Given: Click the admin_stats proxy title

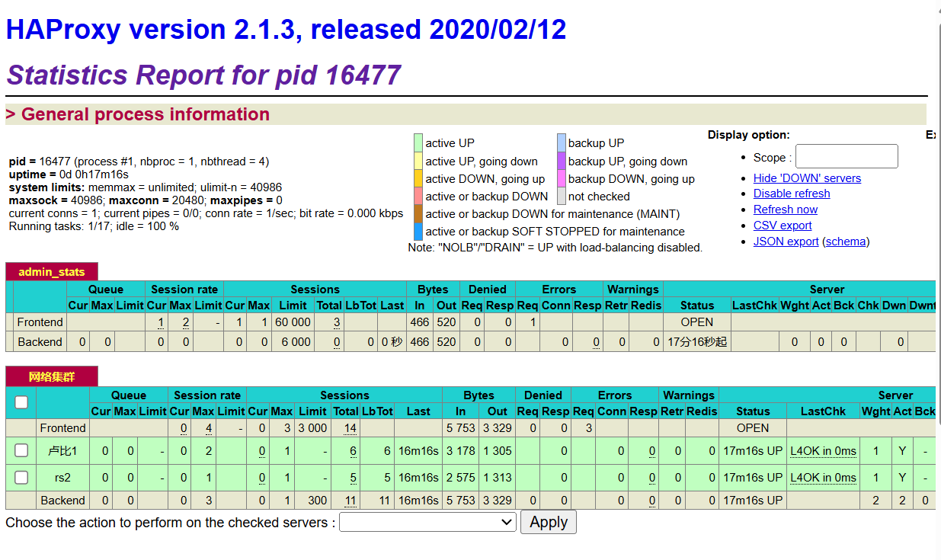Looking at the screenshot, I should coord(52,272).
